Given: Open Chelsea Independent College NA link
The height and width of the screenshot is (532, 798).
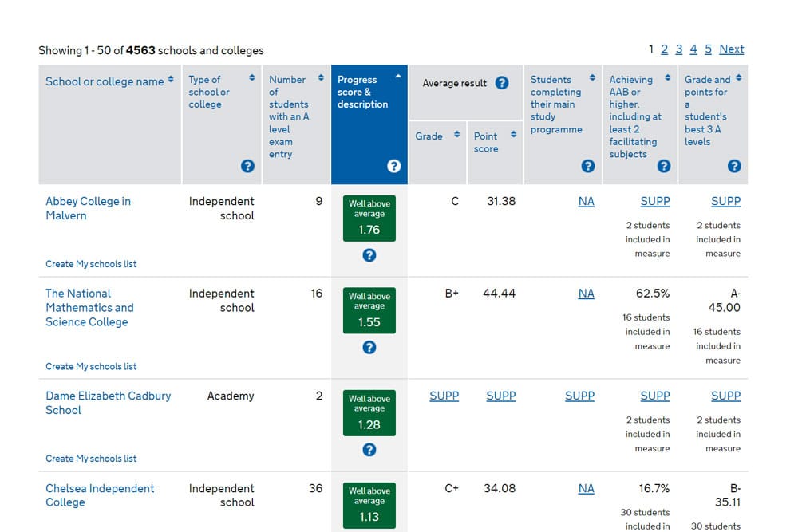Looking at the screenshot, I should [x=586, y=488].
